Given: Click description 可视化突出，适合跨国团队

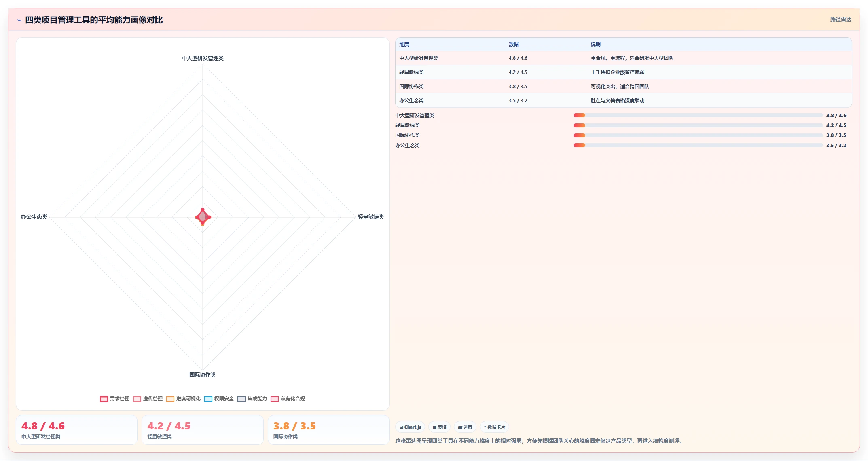Looking at the screenshot, I should [620, 87].
